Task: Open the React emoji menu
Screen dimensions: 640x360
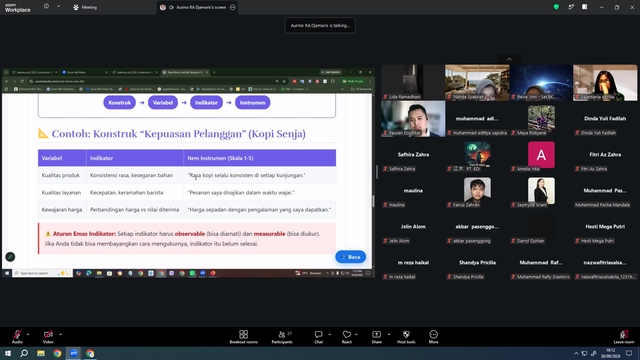Action: coord(347,337)
